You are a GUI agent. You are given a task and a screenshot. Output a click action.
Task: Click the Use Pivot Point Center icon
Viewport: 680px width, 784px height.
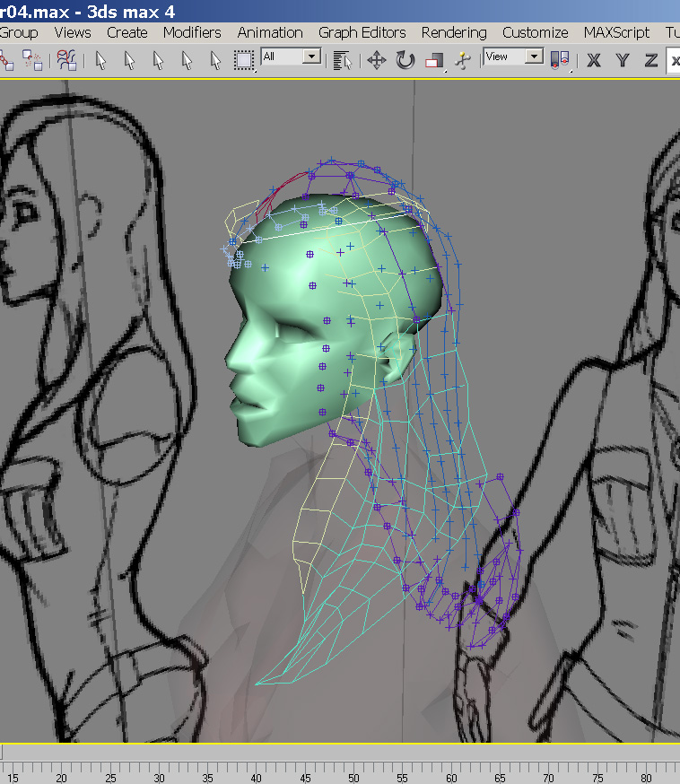[560, 60]
